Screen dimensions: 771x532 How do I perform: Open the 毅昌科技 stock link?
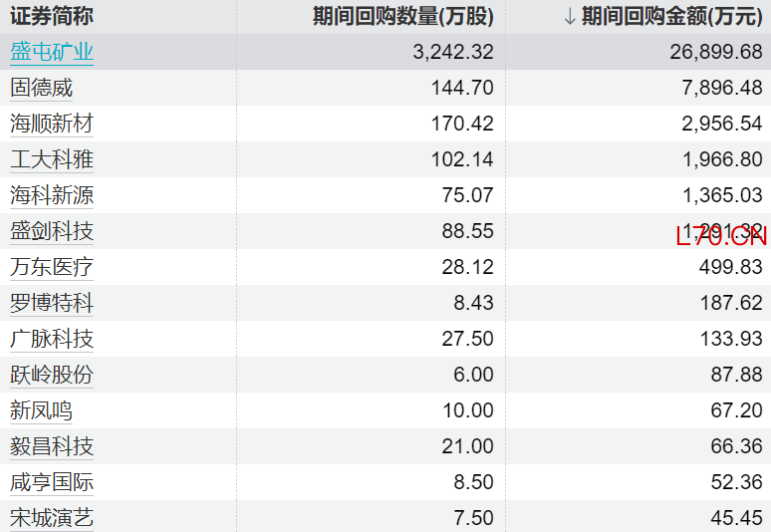tap(52, 446)
